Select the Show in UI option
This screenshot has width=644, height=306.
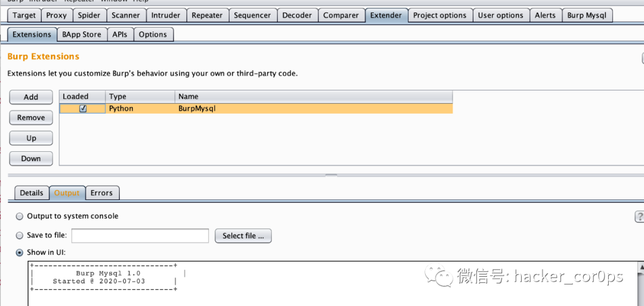(19, 252)
